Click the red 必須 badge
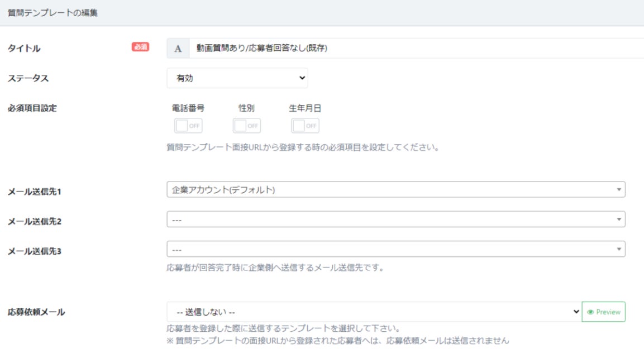The image size is (644, 353). click(x=140, y=47)
